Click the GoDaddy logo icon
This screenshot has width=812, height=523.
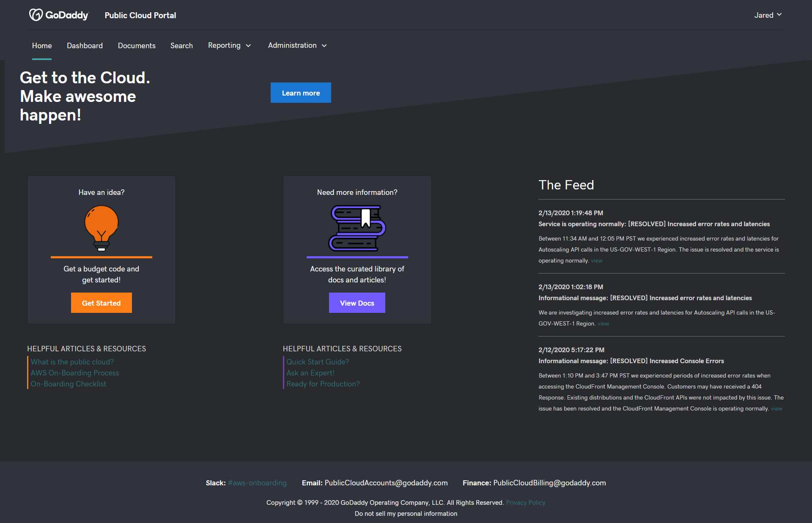pyautogui.click(x=36, y=15)
